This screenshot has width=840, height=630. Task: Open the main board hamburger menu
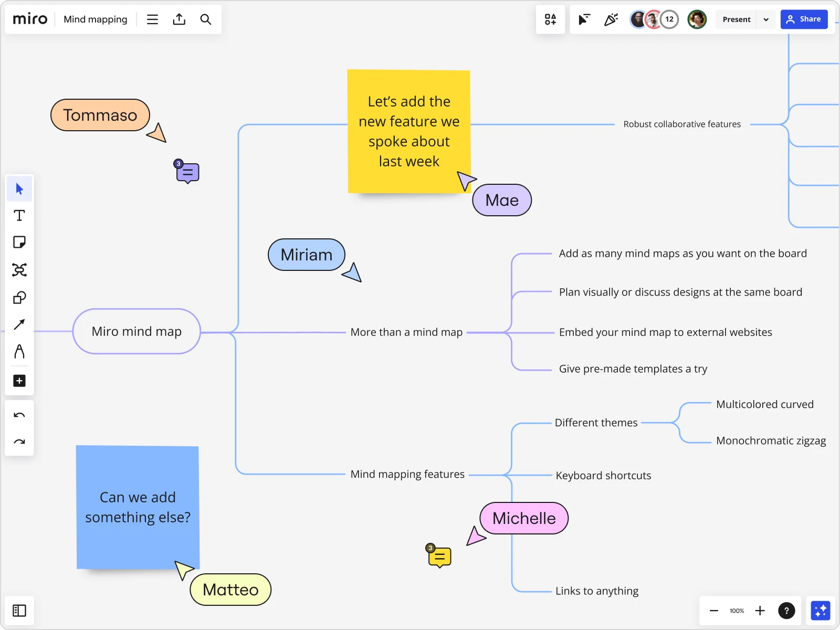[152, 19]
